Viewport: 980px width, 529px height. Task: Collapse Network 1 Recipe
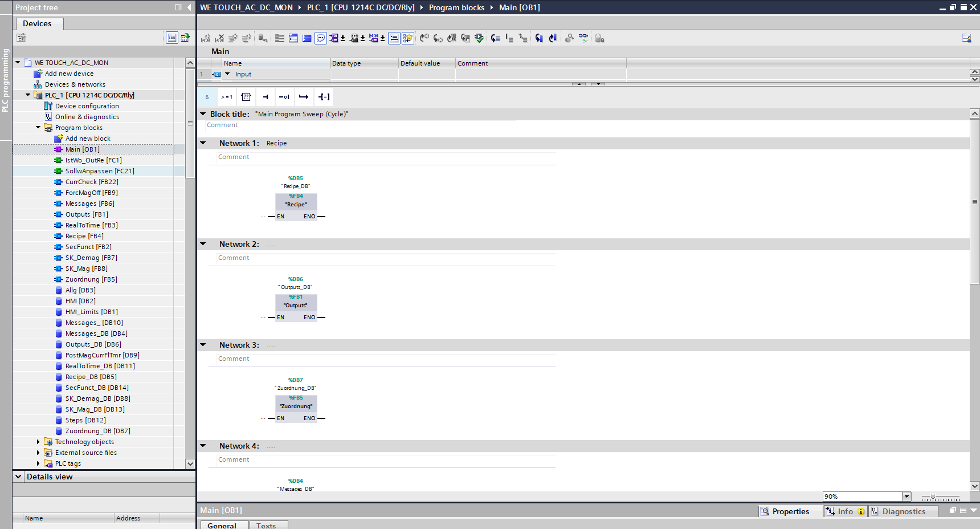point(203,143)
